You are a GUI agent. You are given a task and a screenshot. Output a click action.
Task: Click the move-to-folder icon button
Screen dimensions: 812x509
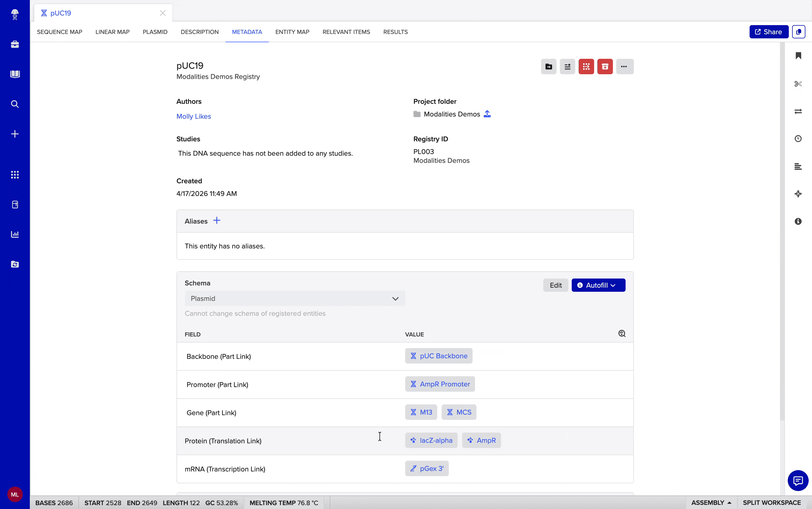coord(548,67)
